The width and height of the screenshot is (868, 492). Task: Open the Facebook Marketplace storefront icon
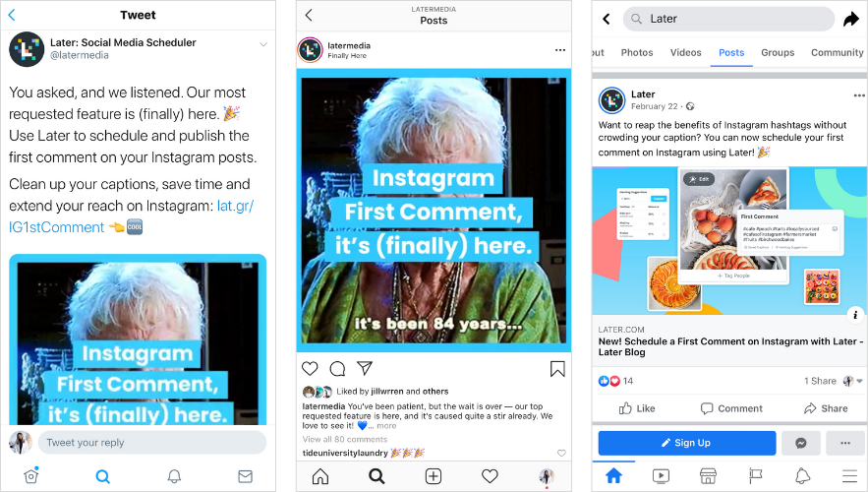tap(708, 476)
